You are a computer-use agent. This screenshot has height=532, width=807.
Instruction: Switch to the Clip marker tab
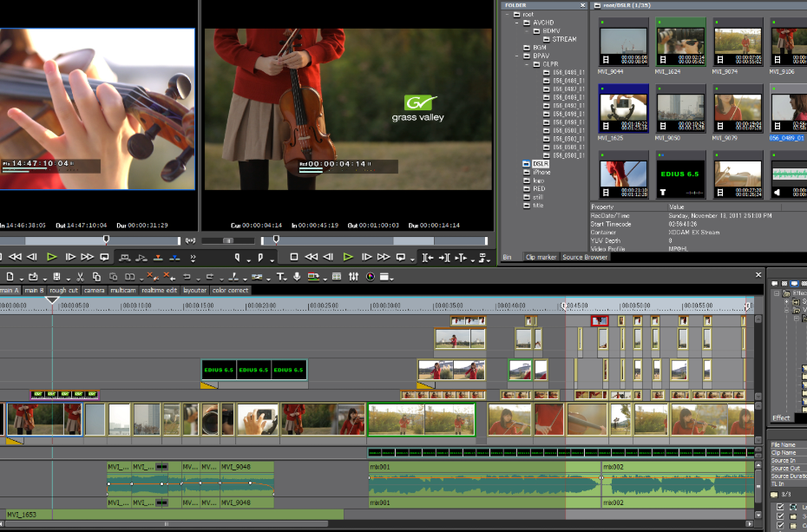[541, 257]
